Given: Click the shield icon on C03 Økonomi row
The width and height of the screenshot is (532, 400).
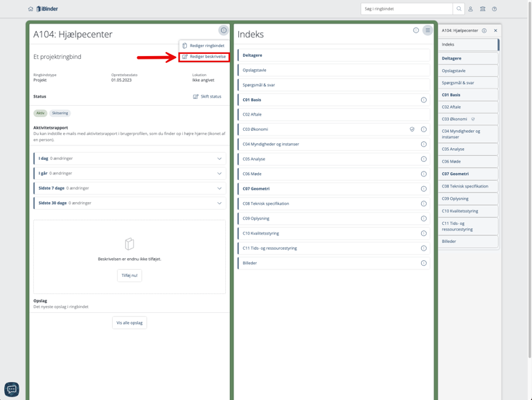Looking at the screenshot, I should point(412,129).
